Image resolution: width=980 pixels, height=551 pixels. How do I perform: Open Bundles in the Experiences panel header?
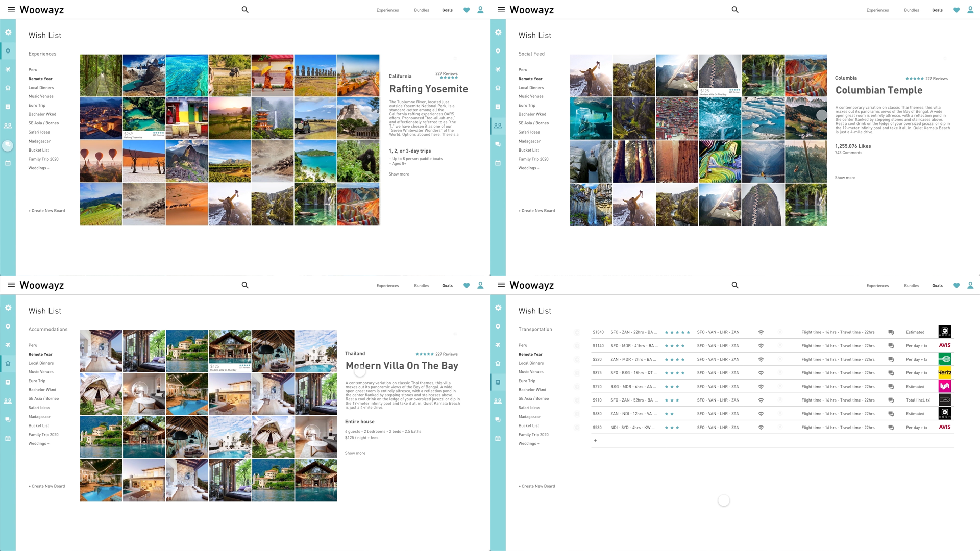pos(421,10)
